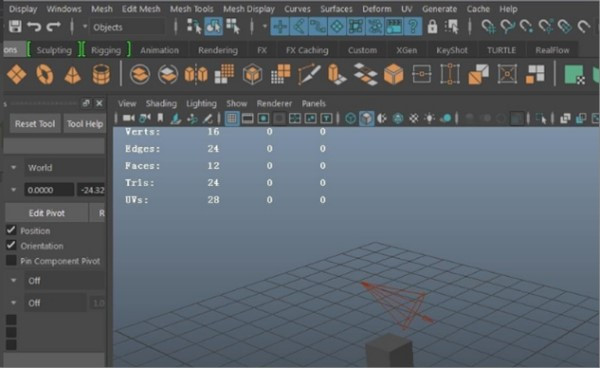
Task: Click the Isolate select icon in viewport toolbar
Action: pos(541,119)
